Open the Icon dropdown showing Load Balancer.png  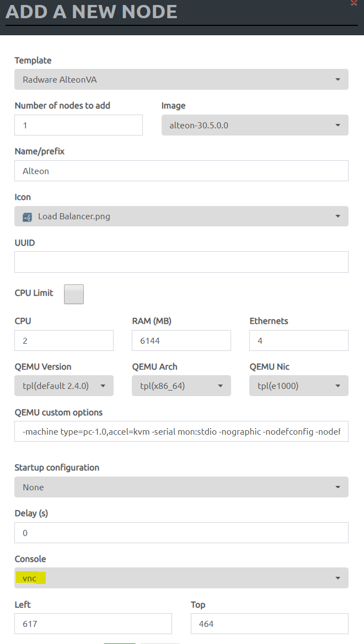(181, 216)
